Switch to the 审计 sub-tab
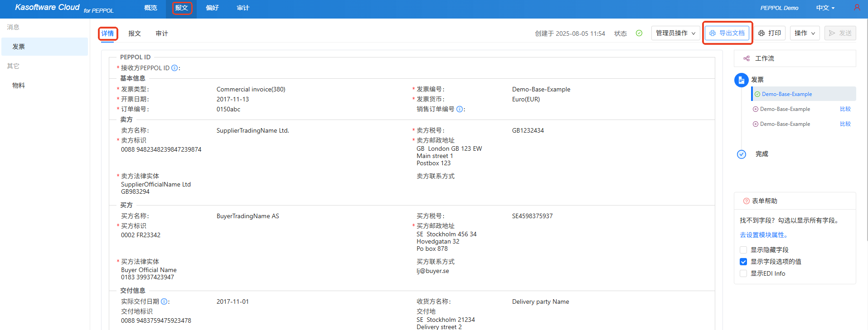This screenshot has height=330, width=868. pyautogui.click(x=162, y=33)
